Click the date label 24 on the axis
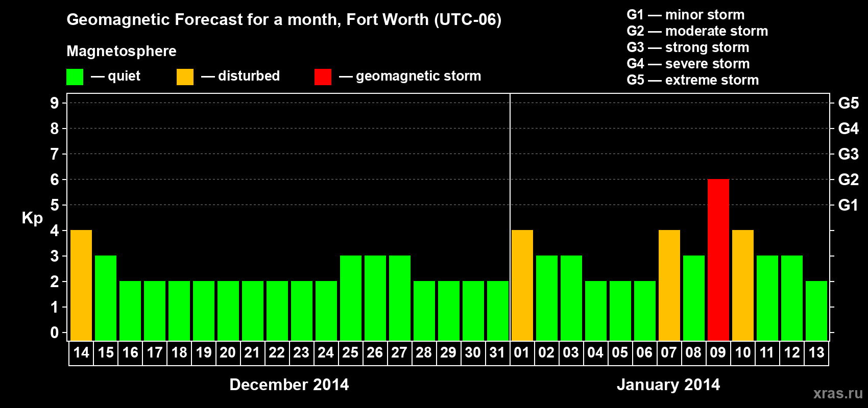Screen dimensions: 868x408 point(326,353)
